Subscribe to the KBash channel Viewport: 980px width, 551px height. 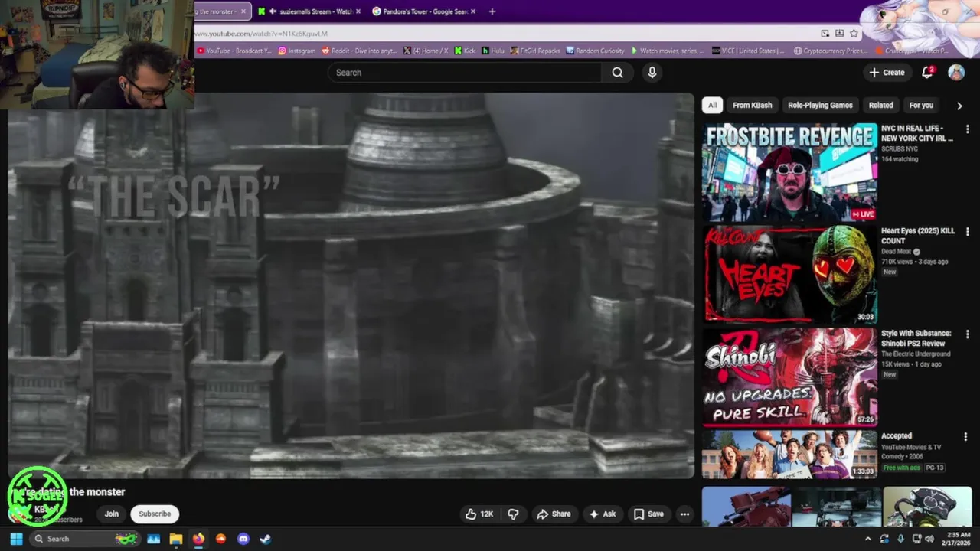155,514
